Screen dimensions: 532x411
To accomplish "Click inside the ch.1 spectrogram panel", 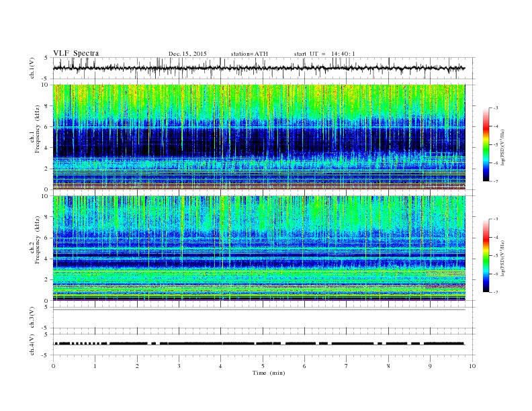I will (x=259, y=137).
